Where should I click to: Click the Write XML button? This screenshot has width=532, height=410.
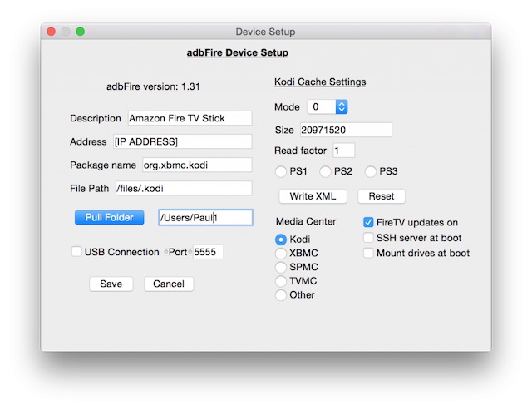pos(313,196)
